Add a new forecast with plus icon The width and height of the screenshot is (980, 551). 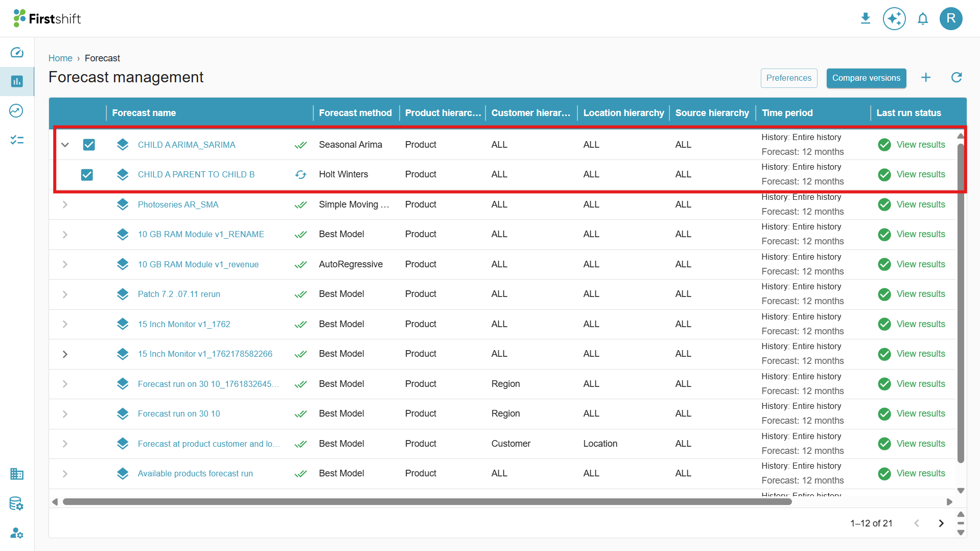(926, 78)
